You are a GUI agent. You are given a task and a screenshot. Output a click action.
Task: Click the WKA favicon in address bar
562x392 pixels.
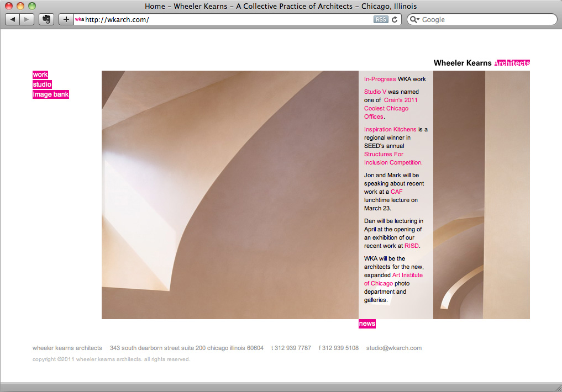[x=80, y=19]
